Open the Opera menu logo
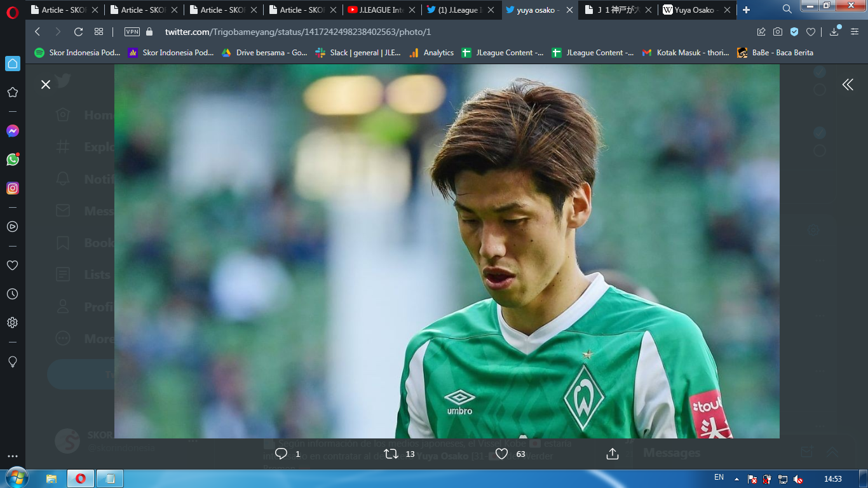The width and height of the screenshot is (868, 488). pos(13,11)
